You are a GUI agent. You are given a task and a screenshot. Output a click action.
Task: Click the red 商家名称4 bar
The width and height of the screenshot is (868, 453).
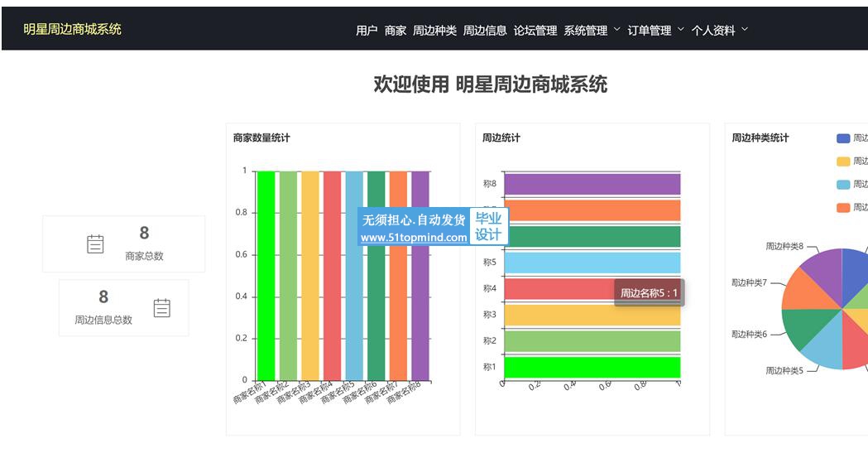[x=332, y=276]
